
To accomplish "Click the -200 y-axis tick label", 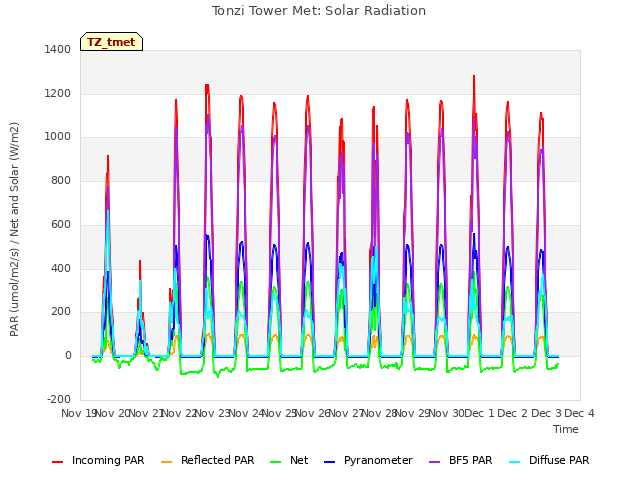I will click(x=59, y=399).
